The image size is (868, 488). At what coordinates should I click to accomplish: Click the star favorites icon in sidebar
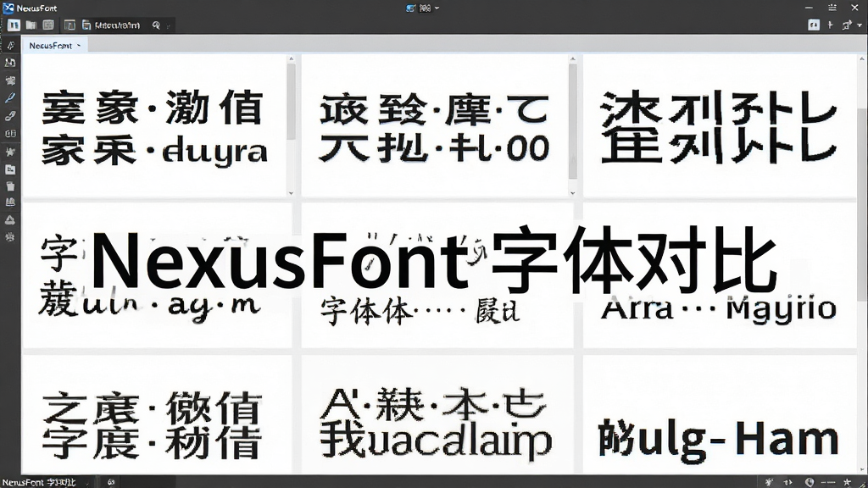tap(10, 152)
